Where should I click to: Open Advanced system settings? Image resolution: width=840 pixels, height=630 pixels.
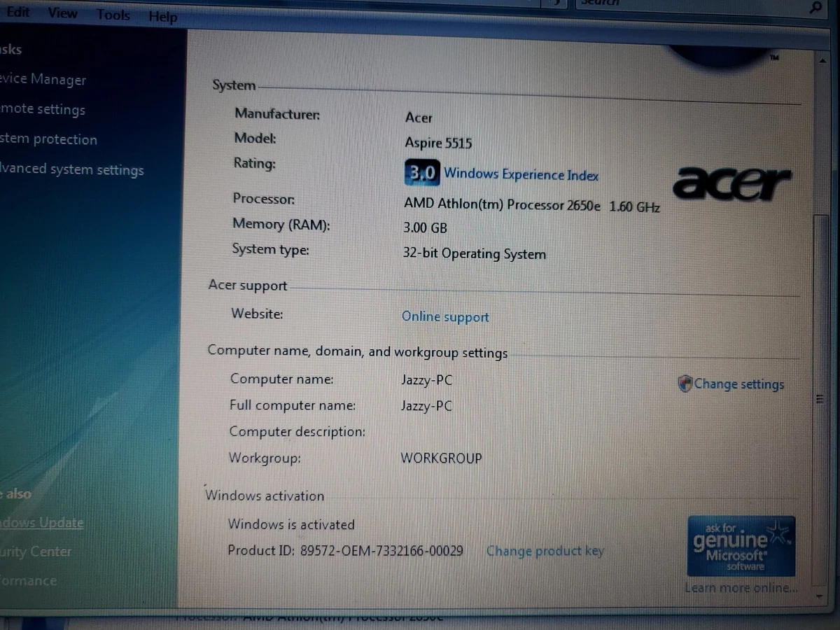pos(71,169)
